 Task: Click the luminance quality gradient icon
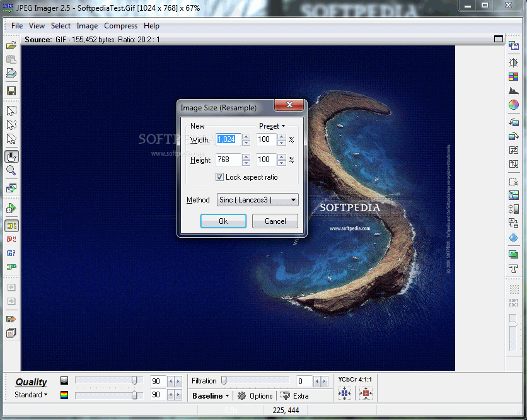[x=64, y=380]
